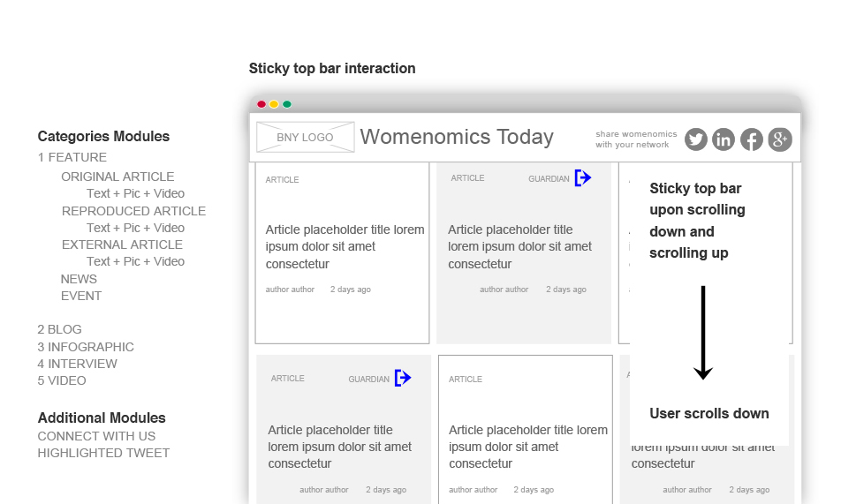Viewport: 841px width, 504px height.
Task: Share via the Facebook icon
Action: pyautogui.click(x=752, y=139)
